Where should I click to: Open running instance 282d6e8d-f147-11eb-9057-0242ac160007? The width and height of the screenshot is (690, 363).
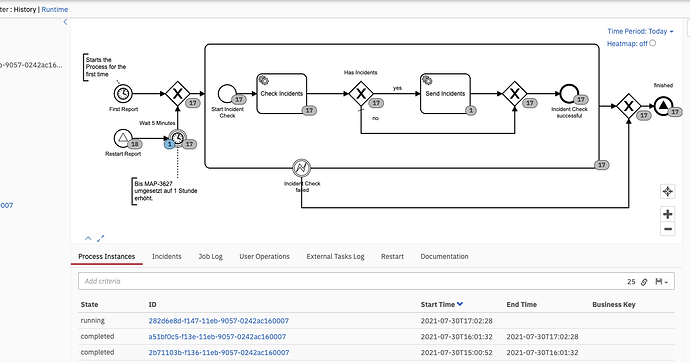coord(219,321)
